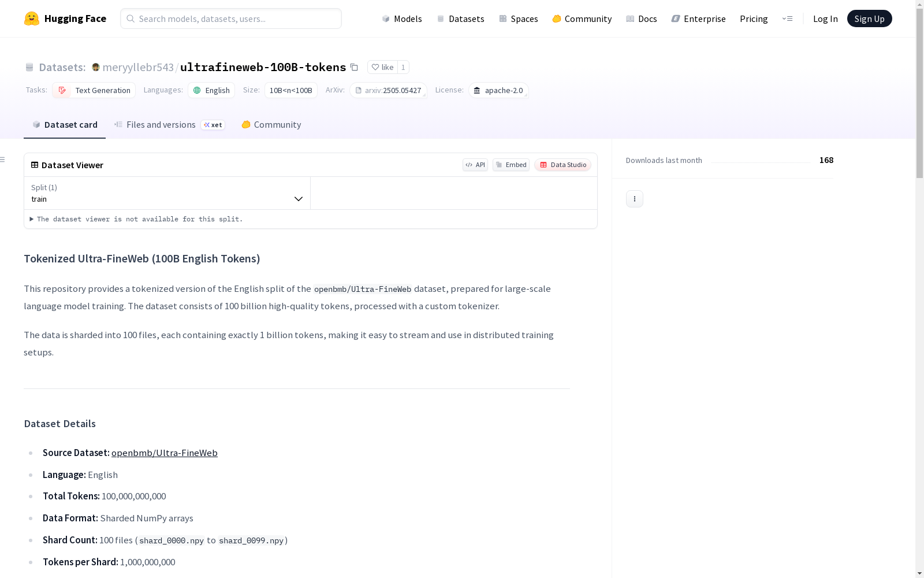The width and height of the screenshot is (924, 578).
Task: Open the Split train dropdown
Action: click(167, 193)
